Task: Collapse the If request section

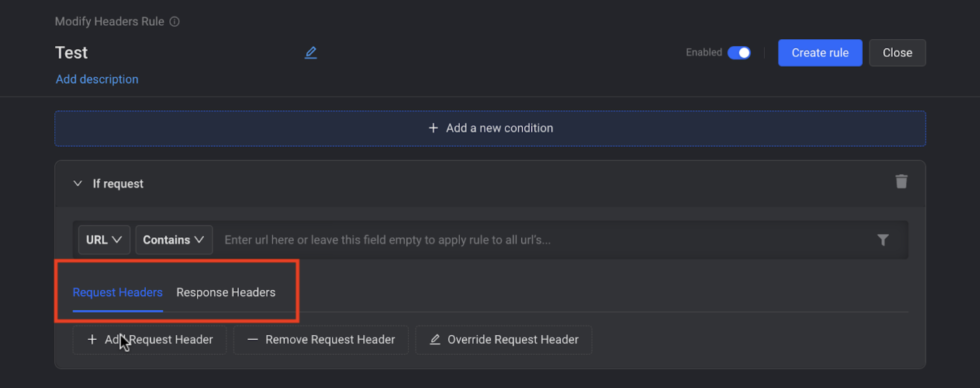Action: coord(78,183)
